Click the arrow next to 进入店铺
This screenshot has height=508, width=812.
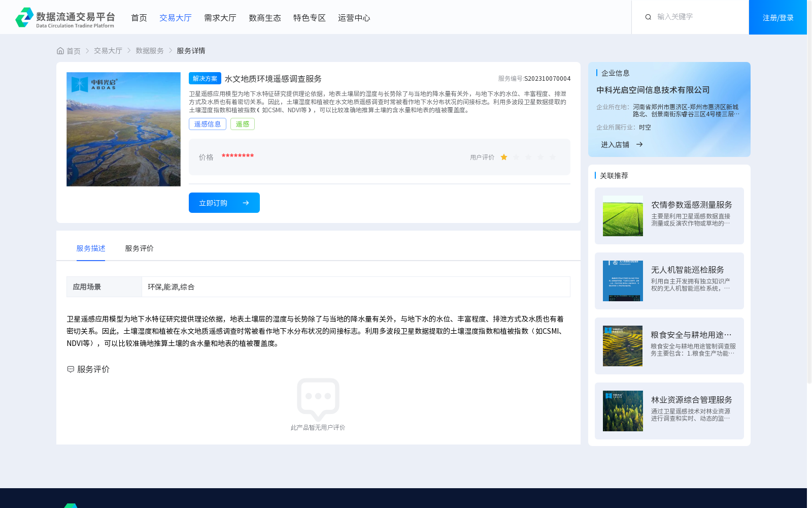639,145
